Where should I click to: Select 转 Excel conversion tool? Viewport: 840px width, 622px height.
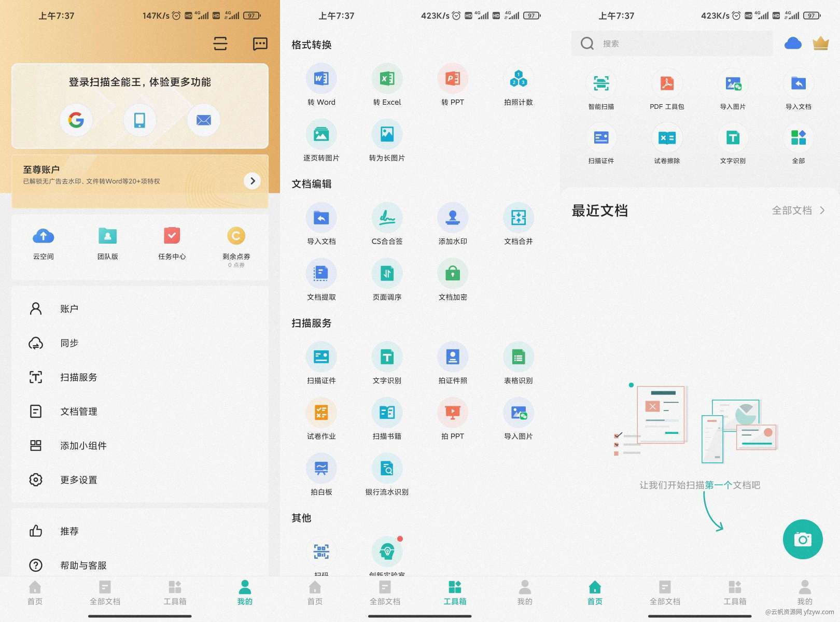(x=387, y=85)
